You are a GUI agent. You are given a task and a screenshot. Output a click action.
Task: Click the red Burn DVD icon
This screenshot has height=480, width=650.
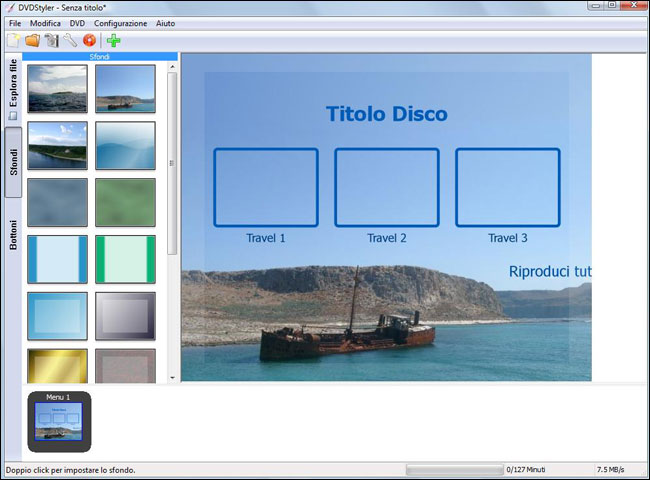[89, 41]
